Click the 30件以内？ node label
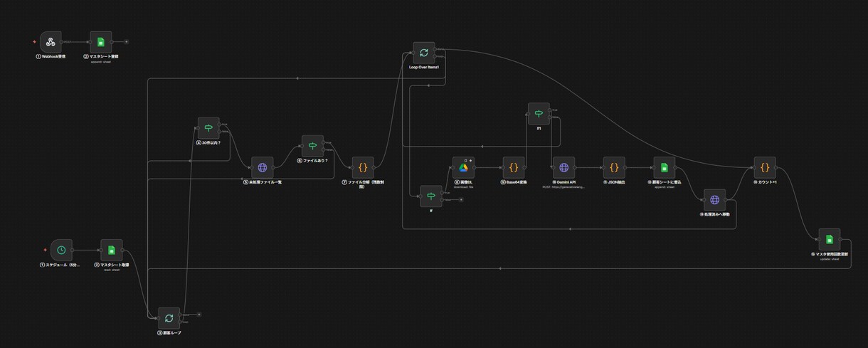Viewport: 868px width, 348px height. point(208,142)
